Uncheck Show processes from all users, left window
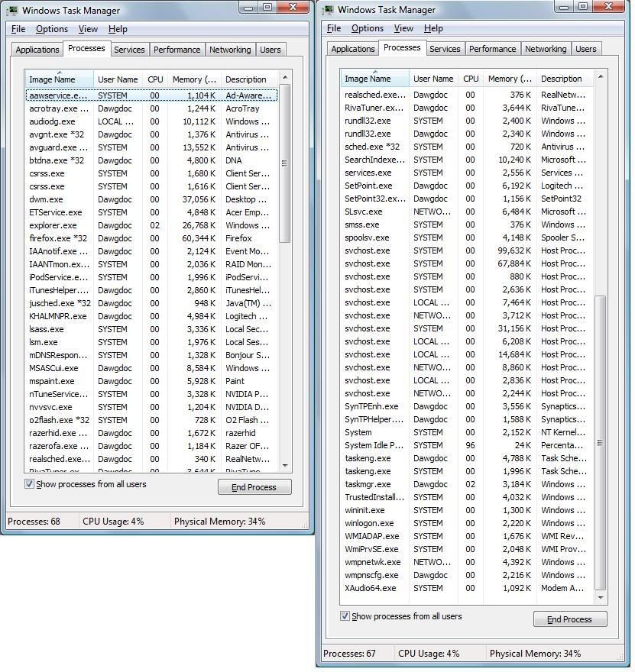The height and width of the screenshot is (672, 635). pos(29,484)
